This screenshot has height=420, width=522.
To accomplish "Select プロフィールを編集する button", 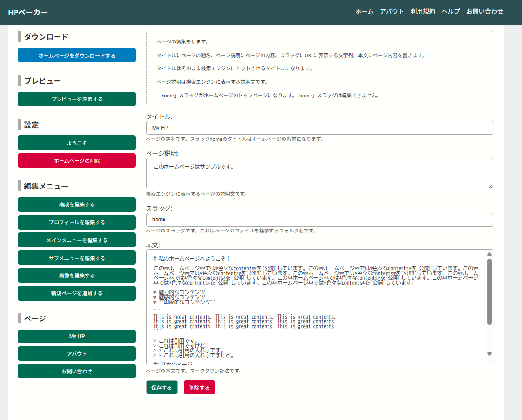I will 77,222.
